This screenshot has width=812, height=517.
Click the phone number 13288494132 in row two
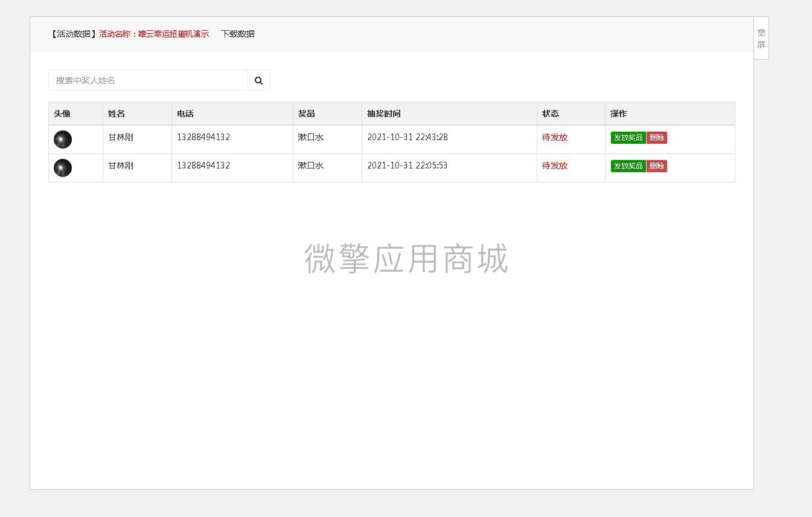tap(203, 165)
